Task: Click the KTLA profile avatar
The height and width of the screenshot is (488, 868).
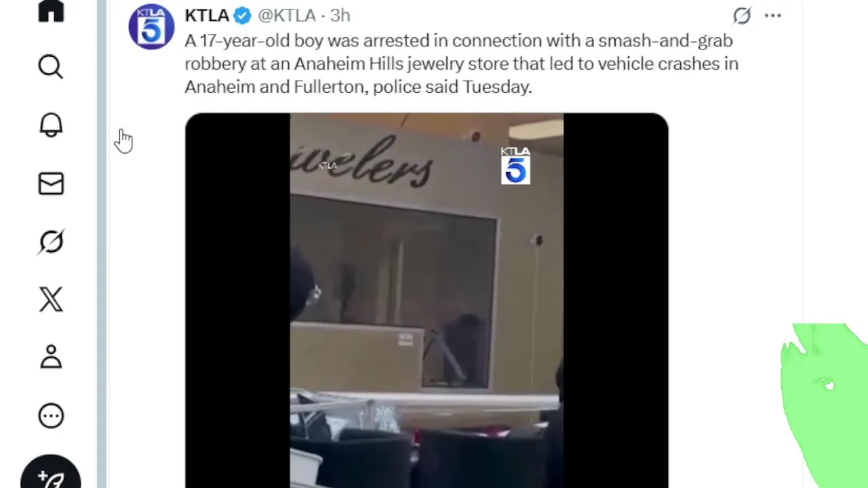Action: pyautogui.click(x=151, y=26)
